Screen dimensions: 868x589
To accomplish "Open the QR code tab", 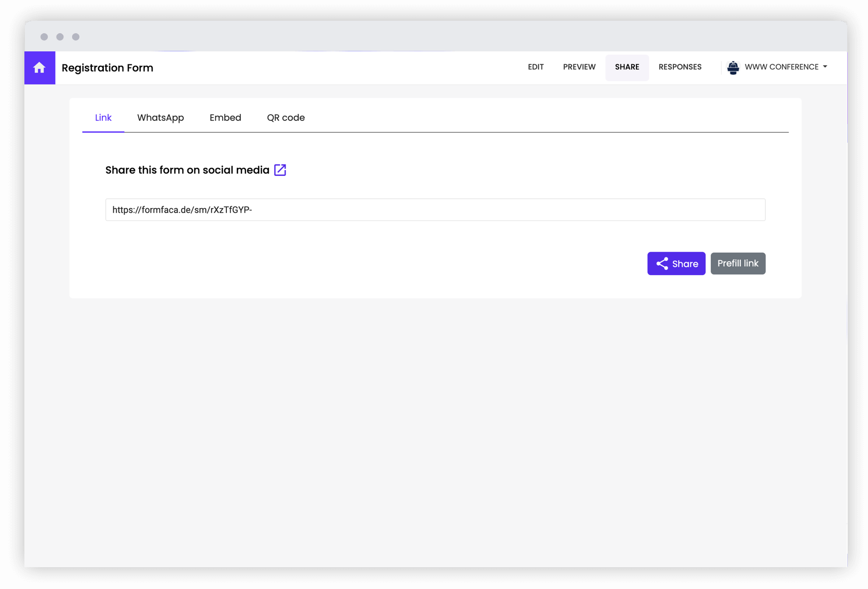I will 286,118.
